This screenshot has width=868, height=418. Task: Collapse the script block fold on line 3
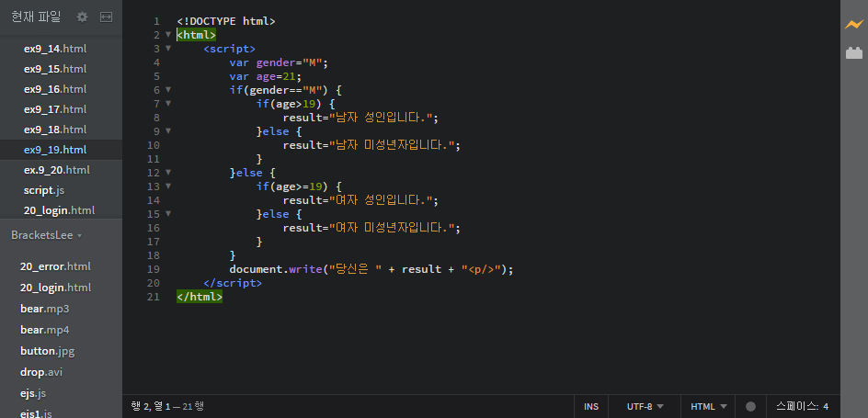(x=168, y=48)
